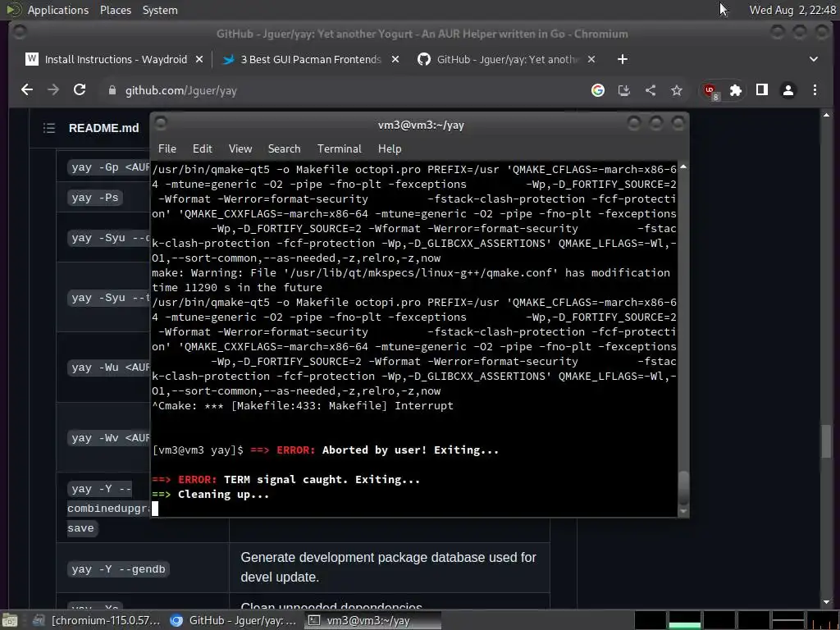Click the install app icon in address bar
The width and height of the screenshot is (840, 630).
pos(624,90)
